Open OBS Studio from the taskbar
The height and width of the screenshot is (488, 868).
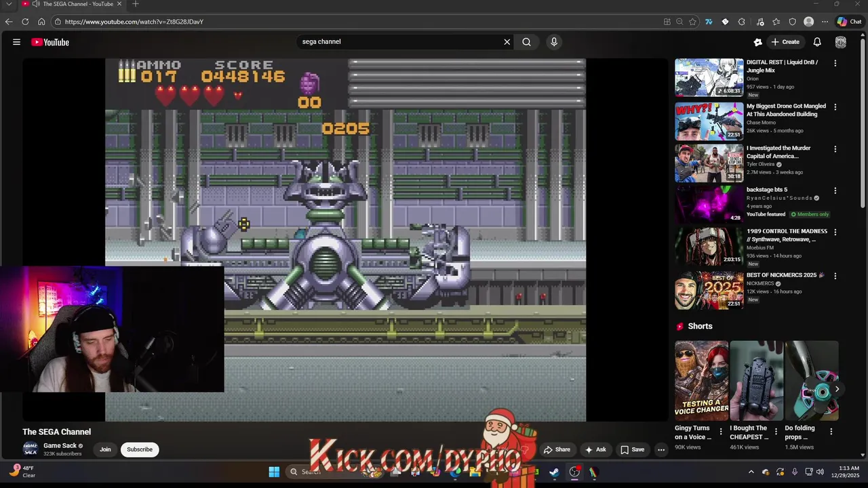pos(575,472)
